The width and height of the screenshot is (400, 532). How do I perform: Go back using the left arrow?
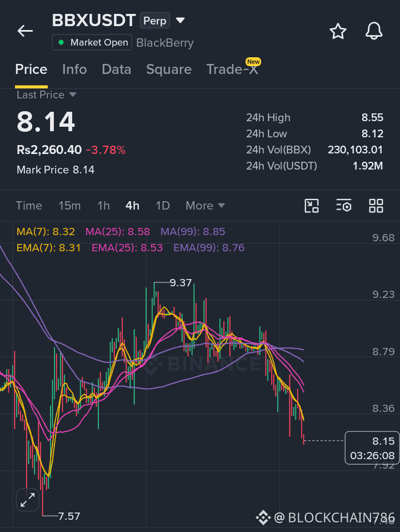tap(25, 31)
